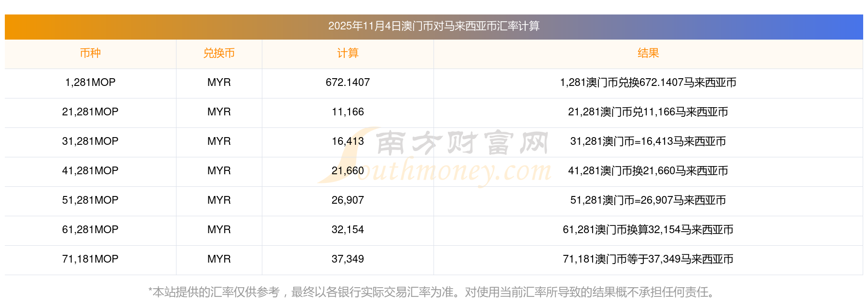Select the calculated value 32,154
The width and height of the screenshot is (868, 307).
[348, 230]
